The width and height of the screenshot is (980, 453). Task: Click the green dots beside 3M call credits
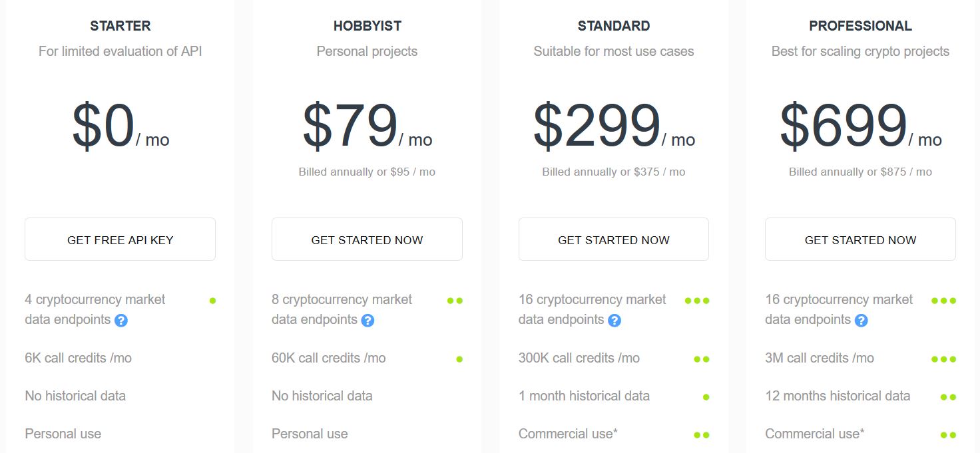coord(943,359)
